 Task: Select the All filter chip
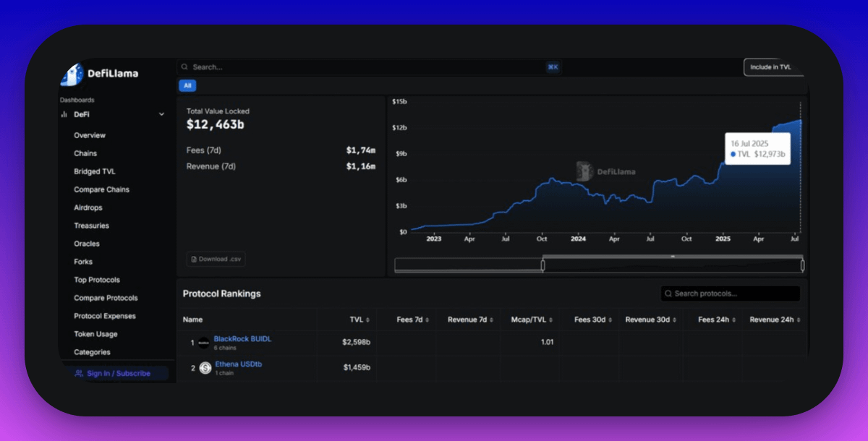click(187, 85)
